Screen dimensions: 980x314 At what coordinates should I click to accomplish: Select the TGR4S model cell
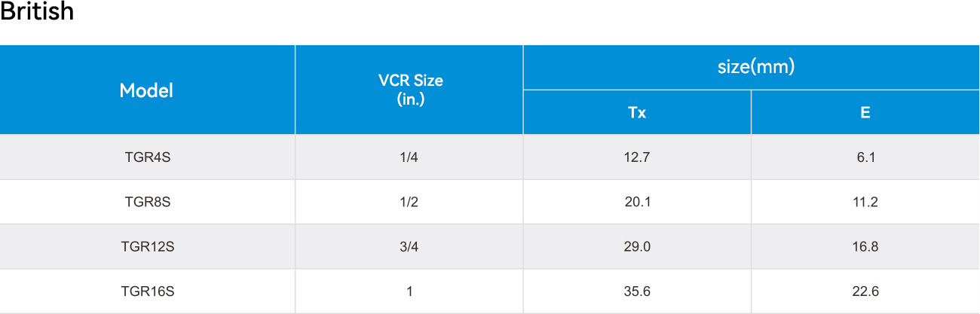point(147,157)
